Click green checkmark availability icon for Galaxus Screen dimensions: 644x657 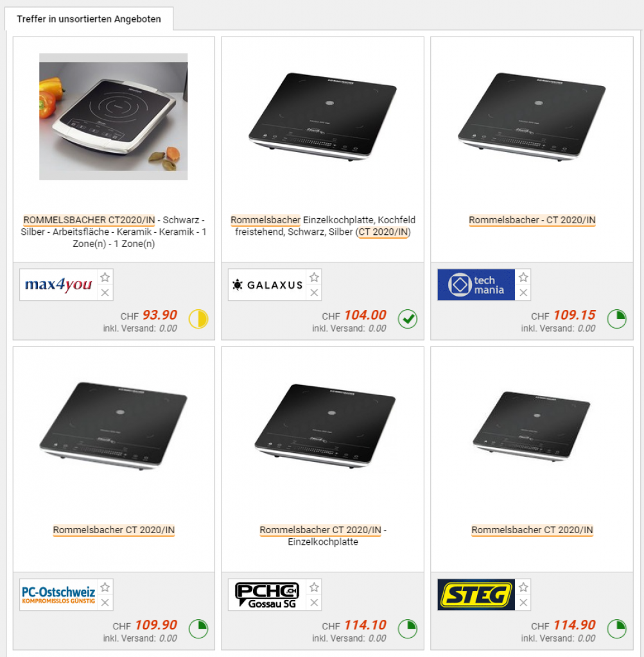click(408, 320)
